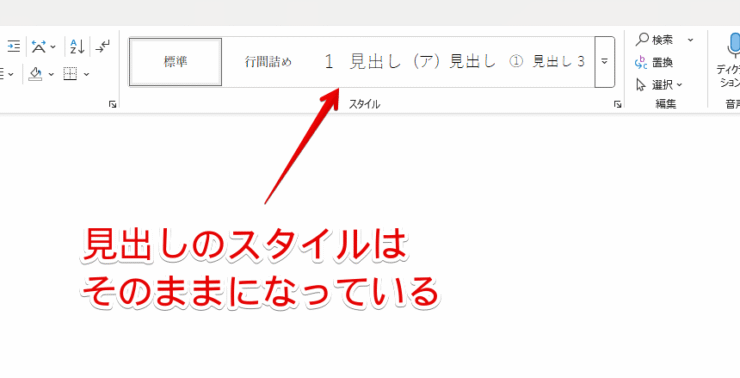Click the increase indent icon
Viewport: 740px width, 378px height.
click(x=14, y=46)
